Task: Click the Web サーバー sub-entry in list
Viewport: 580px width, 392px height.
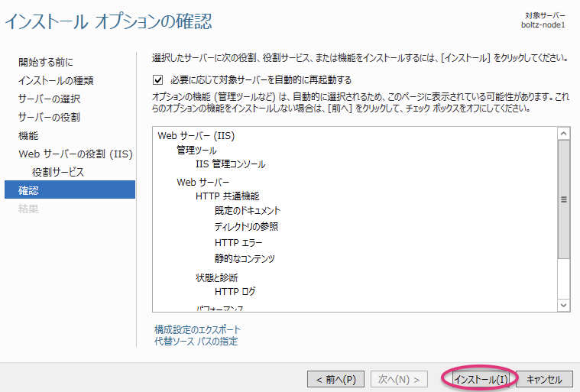Action: [203, 183]
